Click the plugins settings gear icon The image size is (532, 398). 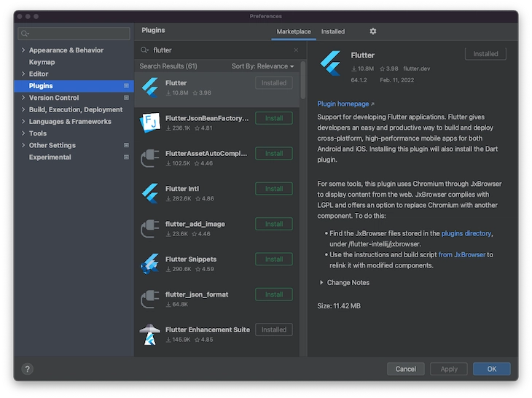point(373,31)
